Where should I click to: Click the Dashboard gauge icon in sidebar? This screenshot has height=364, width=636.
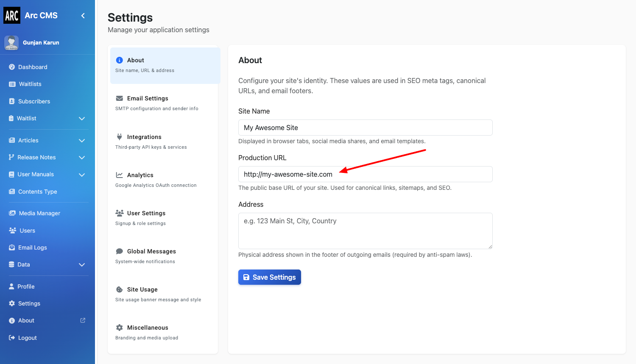[12, 67]
